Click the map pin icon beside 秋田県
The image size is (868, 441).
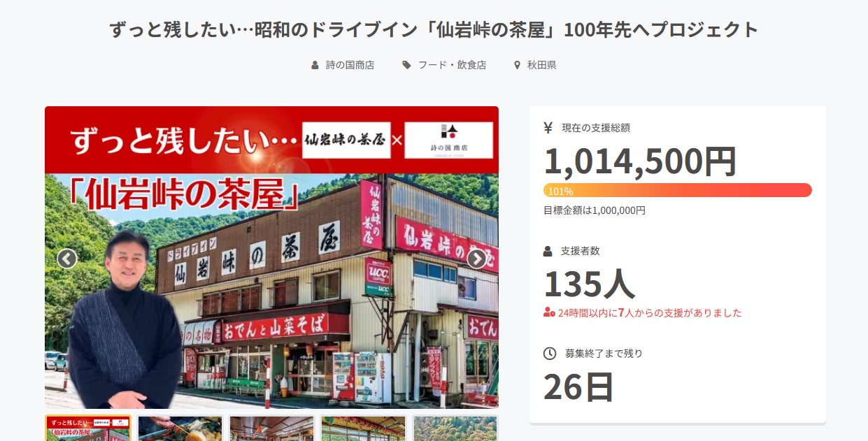(517, 65)
